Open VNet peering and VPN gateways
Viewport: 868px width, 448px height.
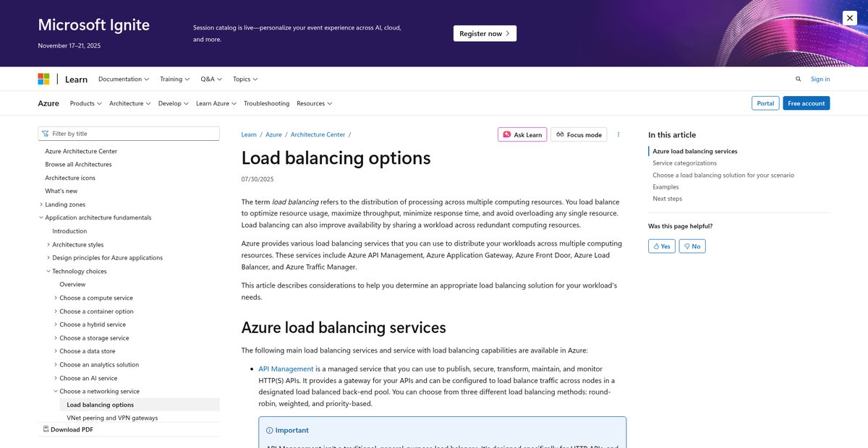tap(112, 418)
